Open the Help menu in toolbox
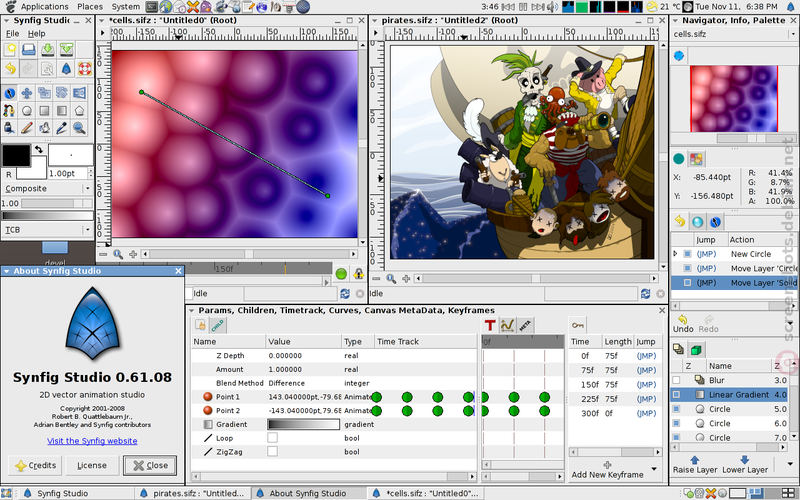This screenshot has height=500, width=800. click(x=36, y=33)
